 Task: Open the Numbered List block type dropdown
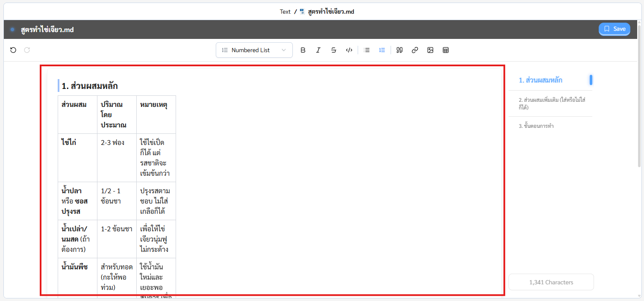pyautogui.click(x=254, y=50)
